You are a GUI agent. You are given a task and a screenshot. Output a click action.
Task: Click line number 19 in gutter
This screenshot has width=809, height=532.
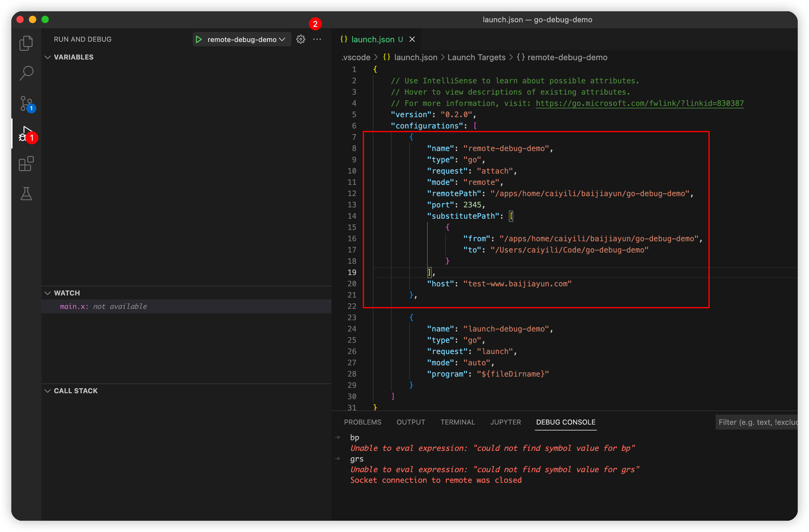(x=352, y=272)
